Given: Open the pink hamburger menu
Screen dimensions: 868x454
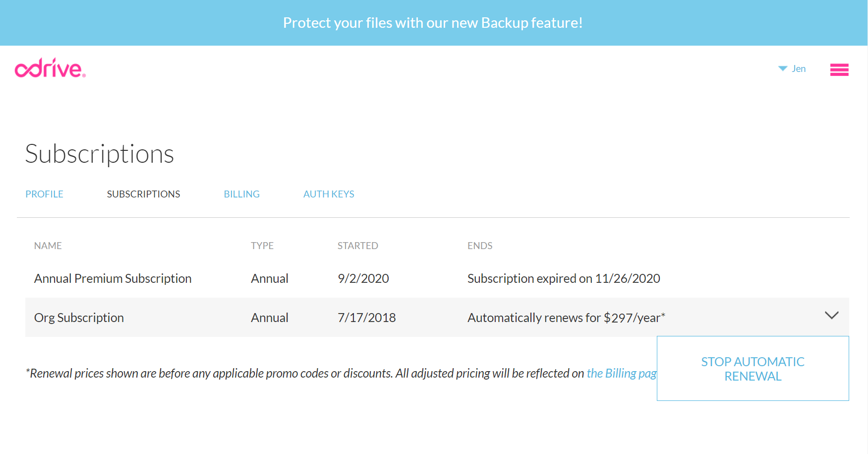Looking at the screenshot, I should click(x=839, y=69).
